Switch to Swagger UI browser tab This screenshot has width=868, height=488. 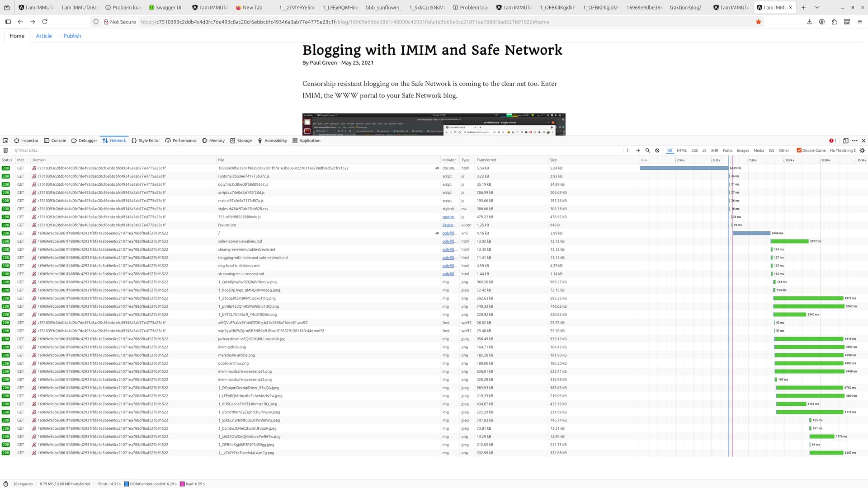click(x=165, y=7)
